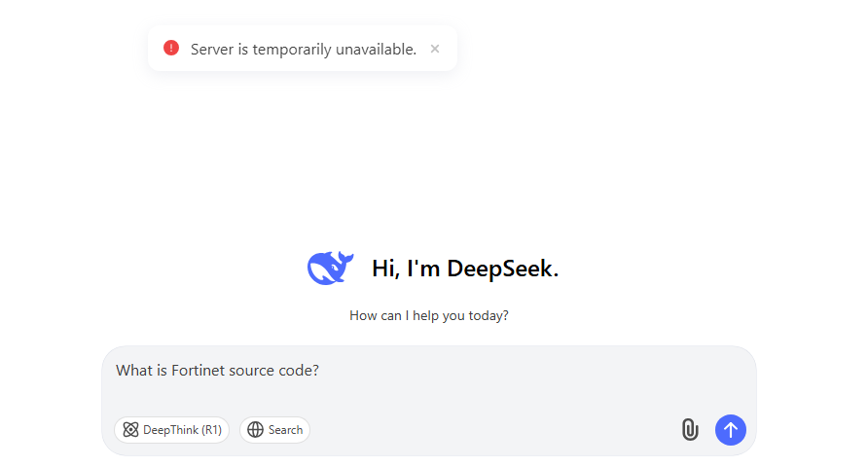Click the "Hi, I'm DeepSeek." heading

pos(465,269)
